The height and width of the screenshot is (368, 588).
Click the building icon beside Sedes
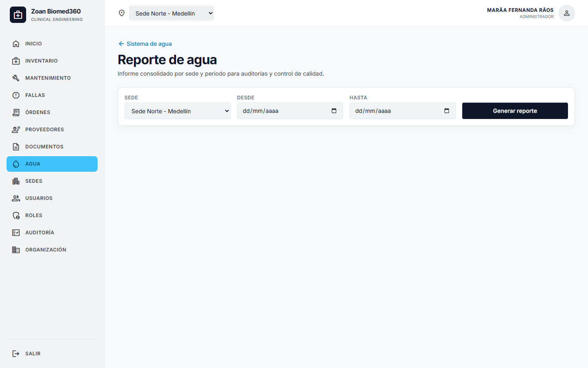point(16,181)
